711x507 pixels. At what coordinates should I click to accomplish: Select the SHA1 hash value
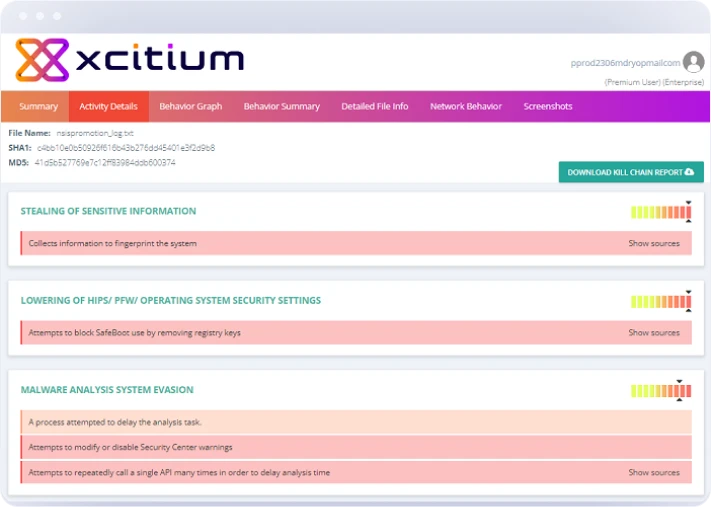126,148
